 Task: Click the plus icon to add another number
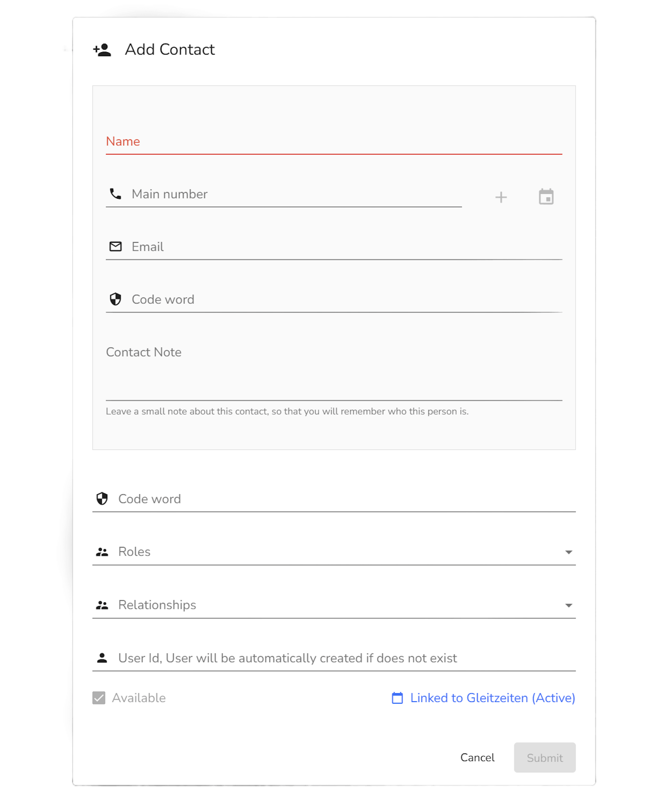pyautogui.click(x=501, y=197)
